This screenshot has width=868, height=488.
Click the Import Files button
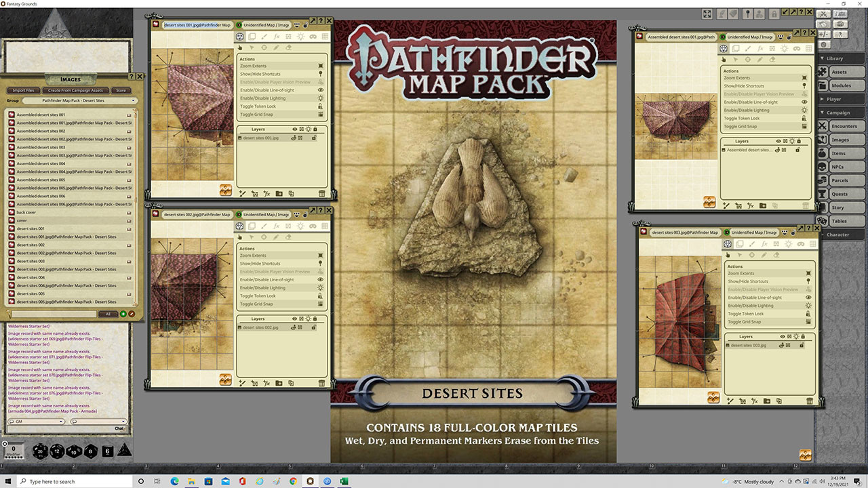(24, 90)
